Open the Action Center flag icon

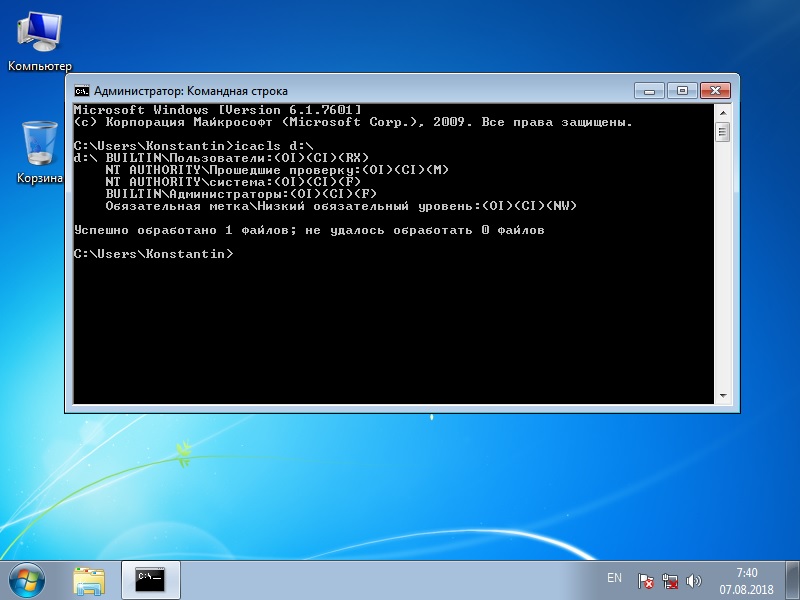[x=647, y=580]
